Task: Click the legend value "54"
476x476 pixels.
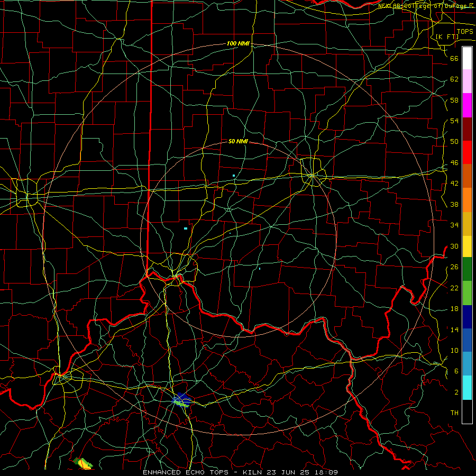Action: click(x=454, y=121)
